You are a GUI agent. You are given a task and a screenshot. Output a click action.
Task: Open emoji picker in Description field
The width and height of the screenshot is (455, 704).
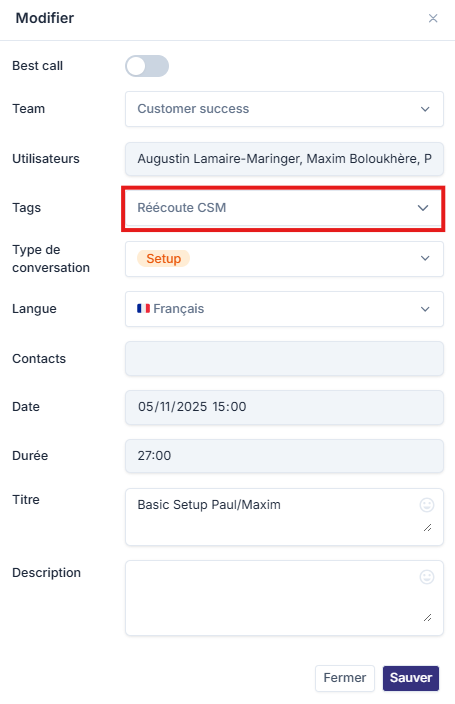pyautogui.click(x=427, y=576)
